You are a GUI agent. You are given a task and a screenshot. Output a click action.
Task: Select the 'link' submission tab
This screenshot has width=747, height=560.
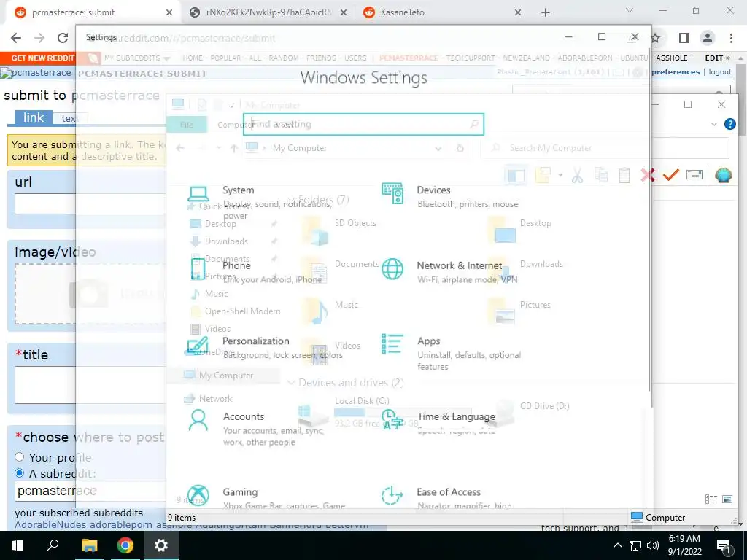click(34, 117)
